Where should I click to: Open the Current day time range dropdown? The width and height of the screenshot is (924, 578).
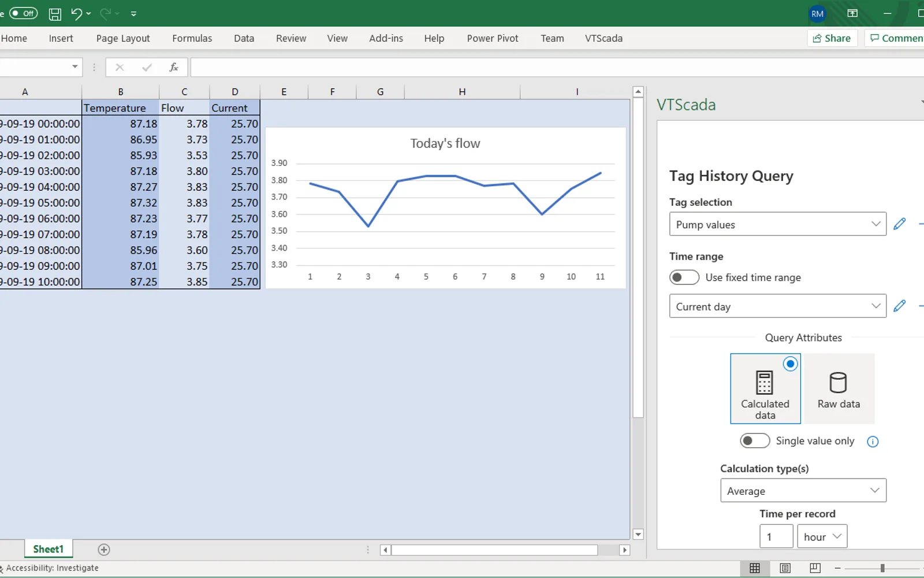777,306
